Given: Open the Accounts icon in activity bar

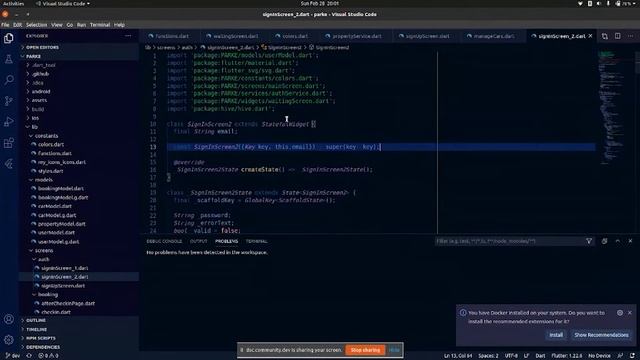Looking at the screenshot, I should coord(9,319).
